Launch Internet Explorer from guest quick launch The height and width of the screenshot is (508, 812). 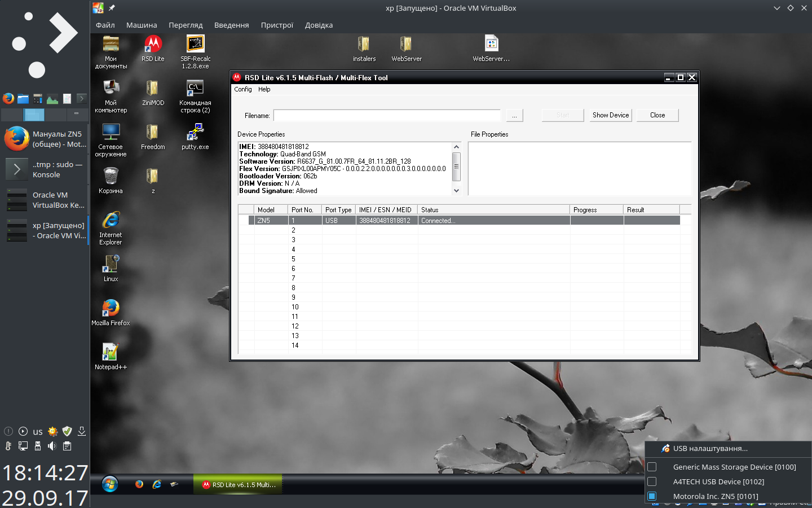157,484
